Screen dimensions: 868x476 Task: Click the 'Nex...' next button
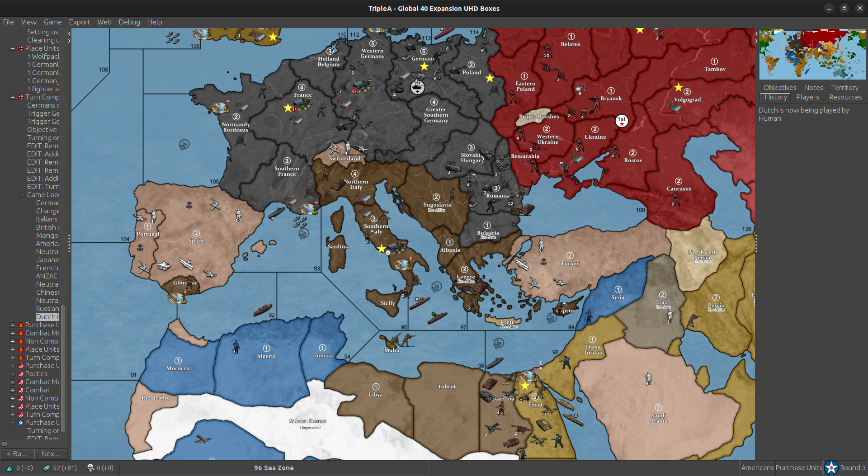[x=51, y=453]
